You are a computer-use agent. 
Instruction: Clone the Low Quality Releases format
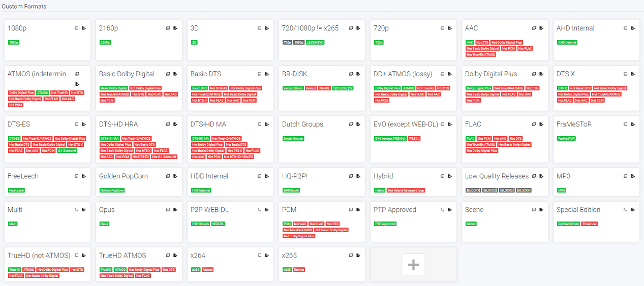pyautogui.click(x=534, y=176)
